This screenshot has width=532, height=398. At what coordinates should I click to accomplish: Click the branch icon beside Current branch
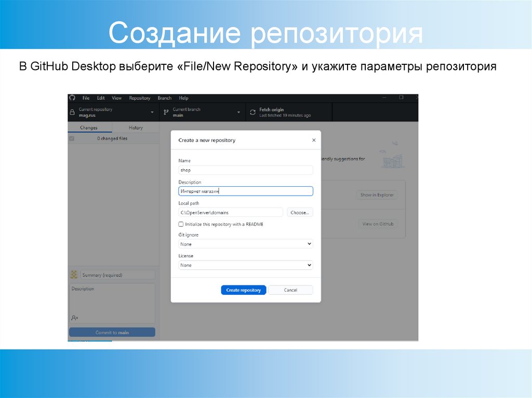pos(166,112)
